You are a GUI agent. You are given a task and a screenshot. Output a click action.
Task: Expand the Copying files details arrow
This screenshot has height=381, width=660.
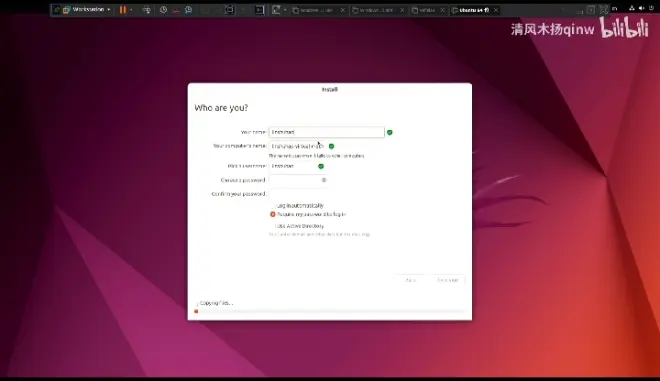click(x=197, y=304)
